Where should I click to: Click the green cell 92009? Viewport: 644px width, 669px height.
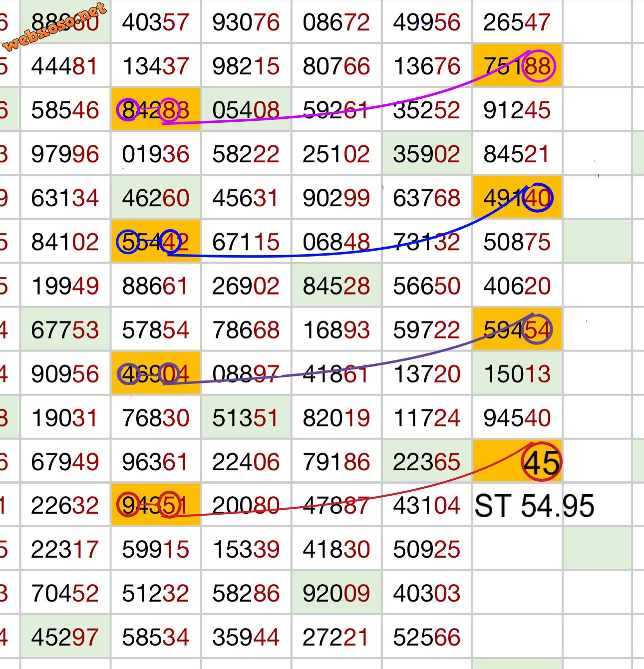pos(336,593)
